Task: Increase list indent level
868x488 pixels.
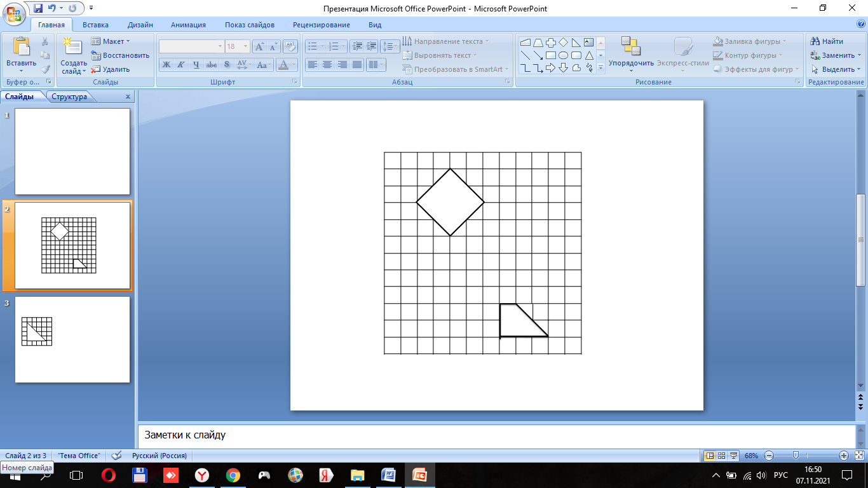Action: 371,46
